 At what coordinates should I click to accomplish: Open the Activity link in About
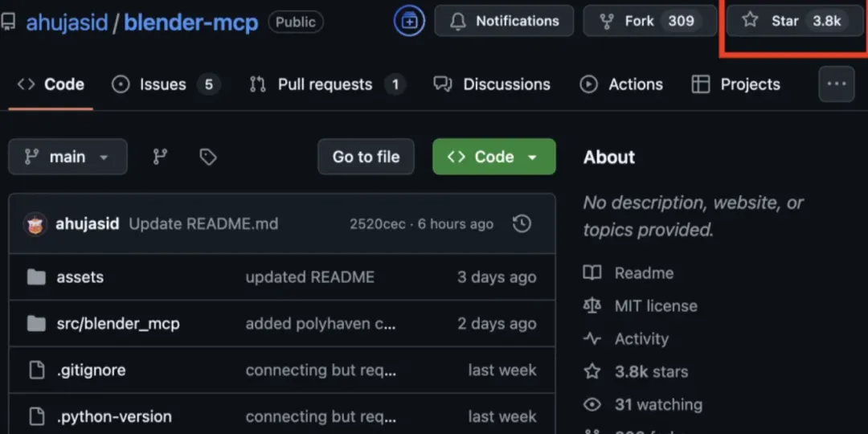point(641,339)
